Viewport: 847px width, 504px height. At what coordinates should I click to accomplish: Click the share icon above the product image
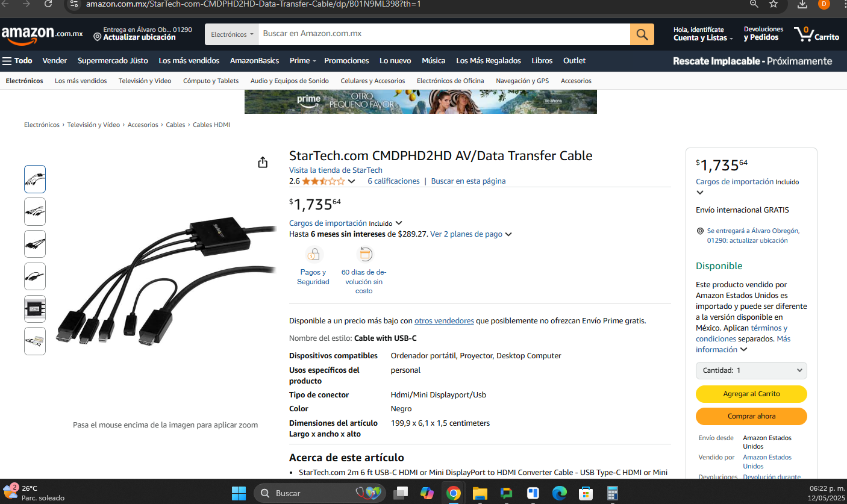tap(263, 163)
